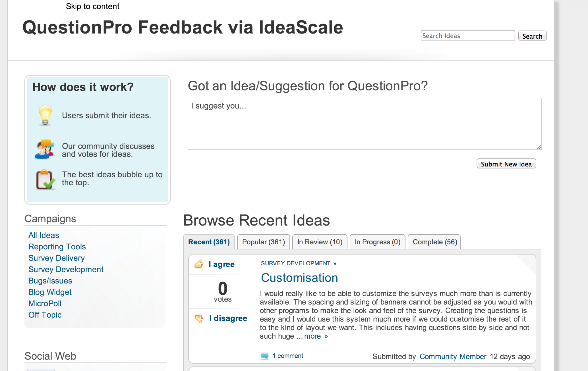
Task: Open the Community Member profile link
Action: tap(453, 357)
